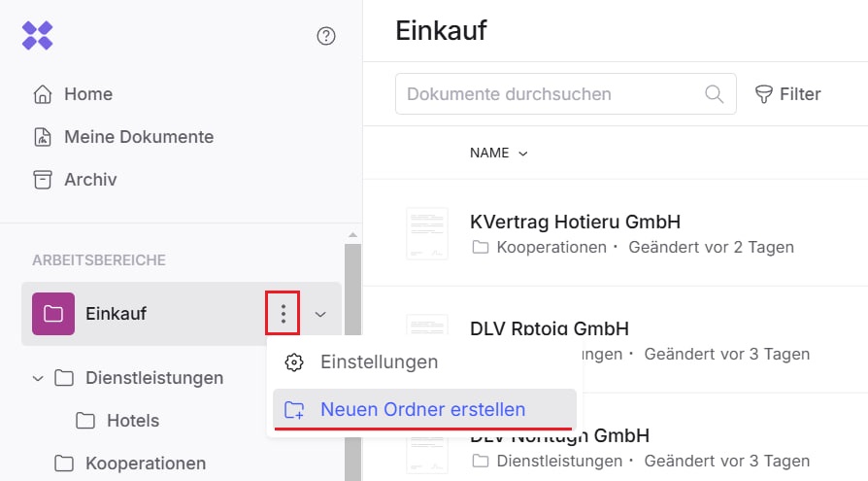868x481 pixels.
Task: Click the app logo in the sidebar
Action: point(38,36)
